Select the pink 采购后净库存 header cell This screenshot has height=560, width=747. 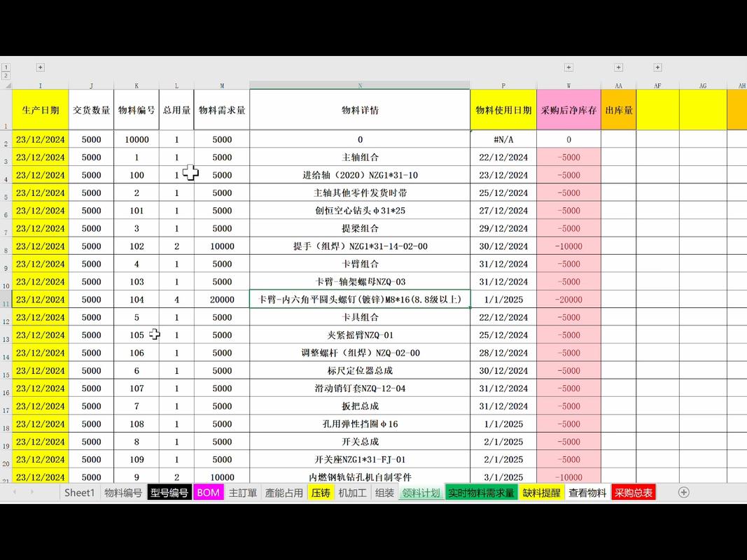point(568,110)
